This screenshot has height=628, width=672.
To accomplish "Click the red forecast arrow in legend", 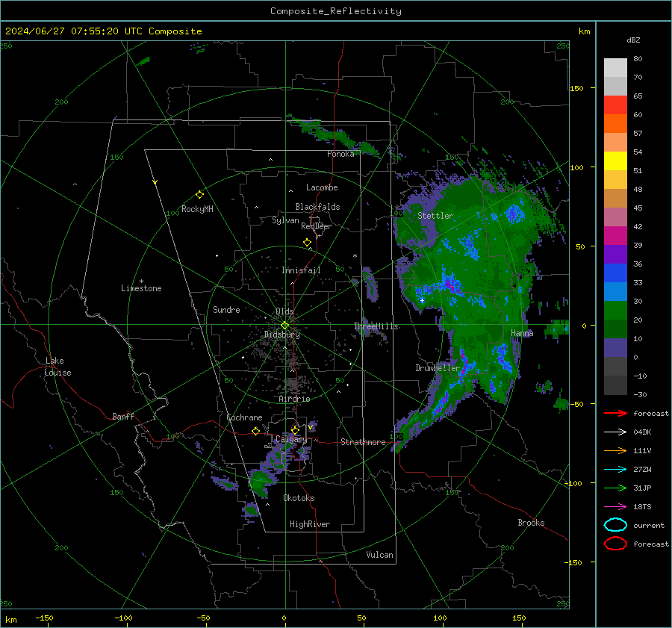I will [615, 413].
